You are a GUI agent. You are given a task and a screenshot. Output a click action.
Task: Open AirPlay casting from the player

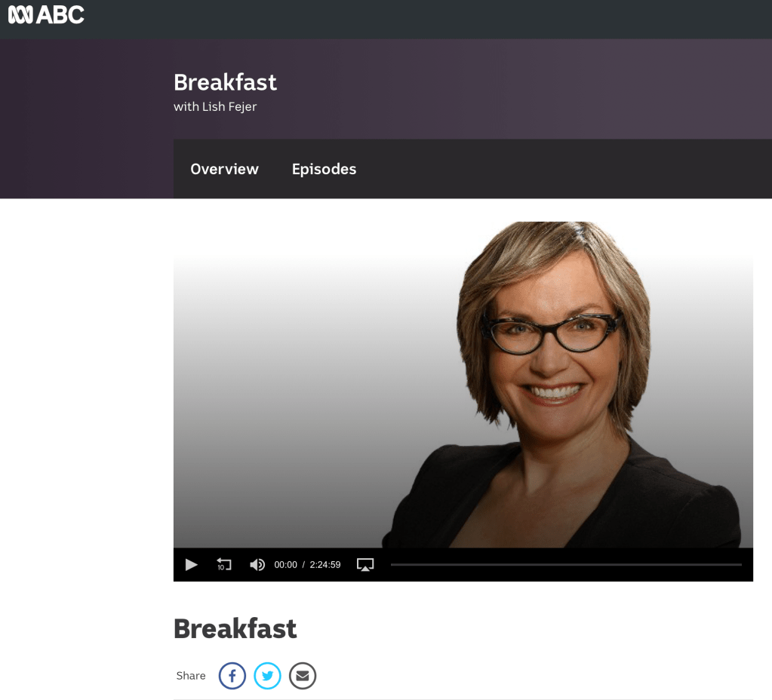pos(364,565)
